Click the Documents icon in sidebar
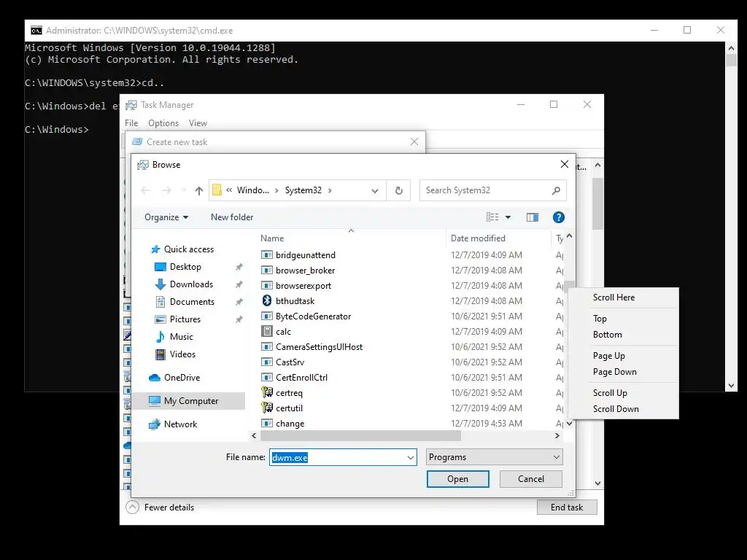The image size is (747, 560). (x=160, y=301)
